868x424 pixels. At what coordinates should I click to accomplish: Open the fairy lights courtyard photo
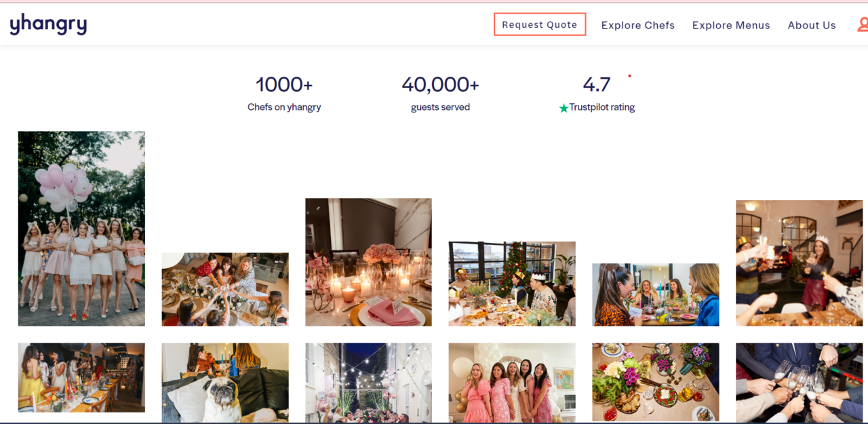tap(368, 383)
